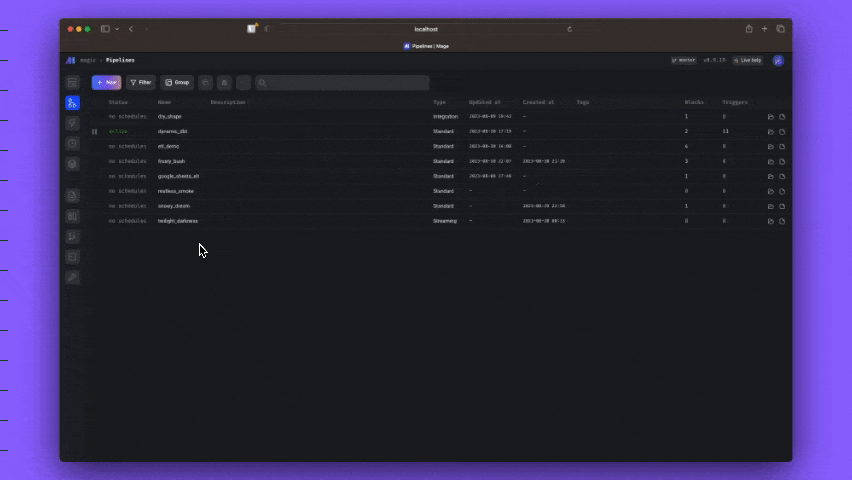Open logs icon for google_sheets_elt row
The image size is (852, 480).
(x=782, y=177)
